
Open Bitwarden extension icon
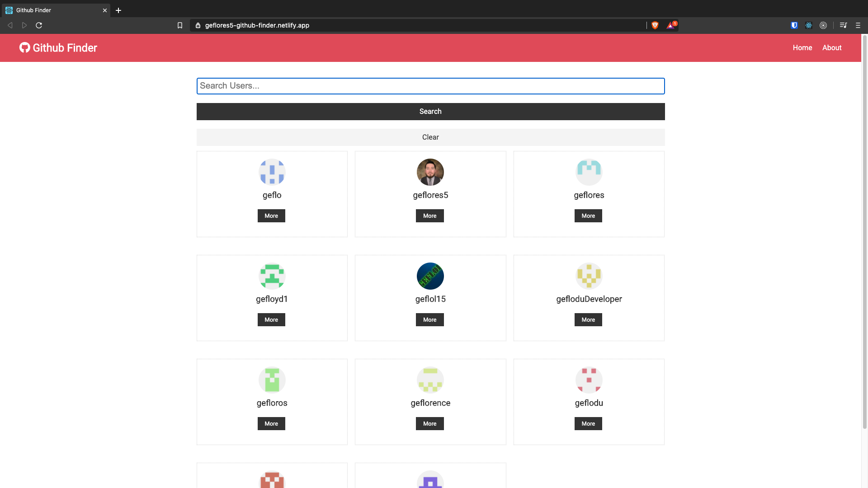click(794, 25)
